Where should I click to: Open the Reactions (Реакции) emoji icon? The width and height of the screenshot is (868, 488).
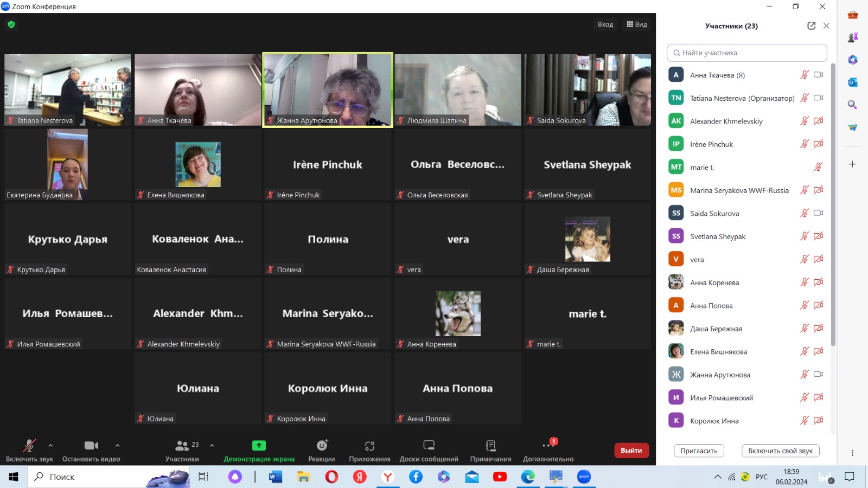tap(322, 446)
